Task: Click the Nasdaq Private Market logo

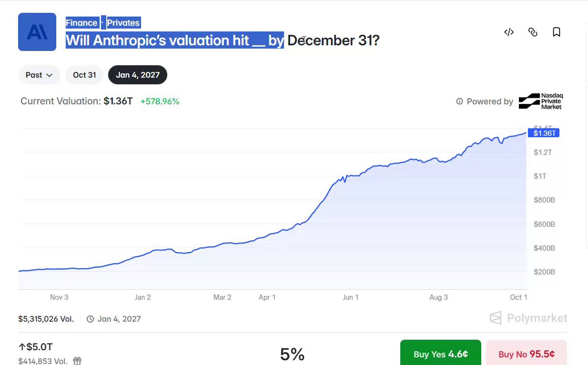Action: coord(540,101)
